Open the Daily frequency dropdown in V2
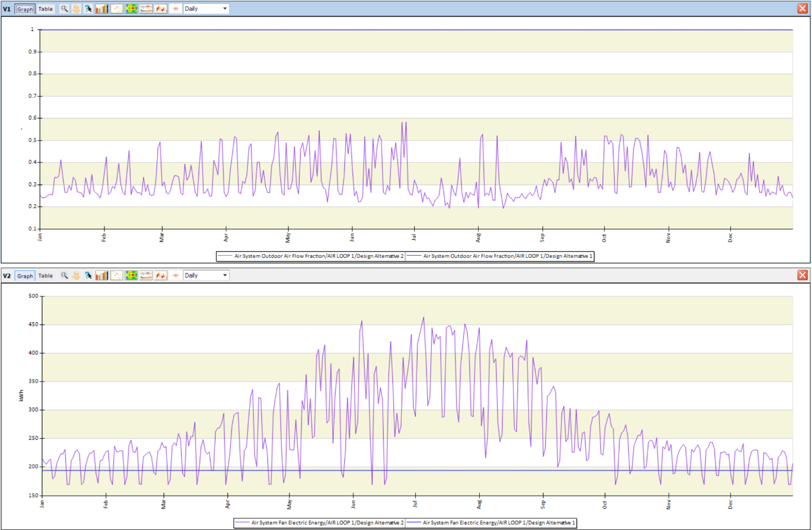 [x=206, y=275]
